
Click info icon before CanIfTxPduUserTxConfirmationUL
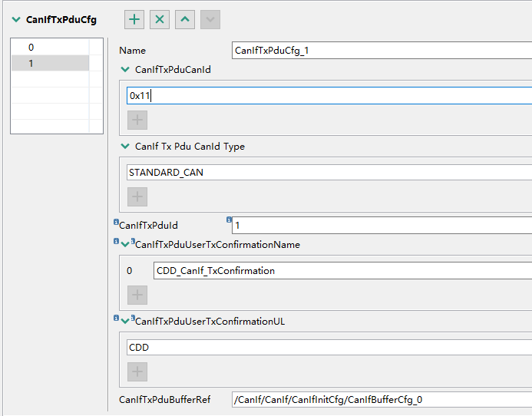116,318
